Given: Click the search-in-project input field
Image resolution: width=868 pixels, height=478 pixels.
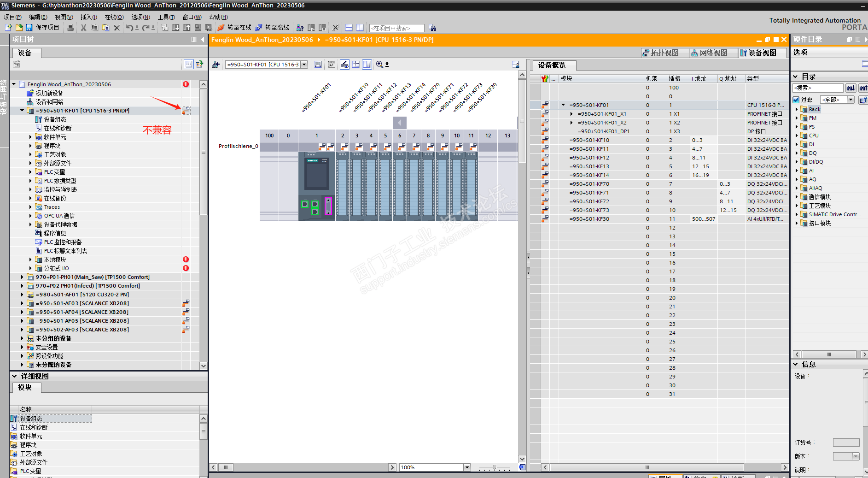Looking at the screenshot, I should (396, 28).
